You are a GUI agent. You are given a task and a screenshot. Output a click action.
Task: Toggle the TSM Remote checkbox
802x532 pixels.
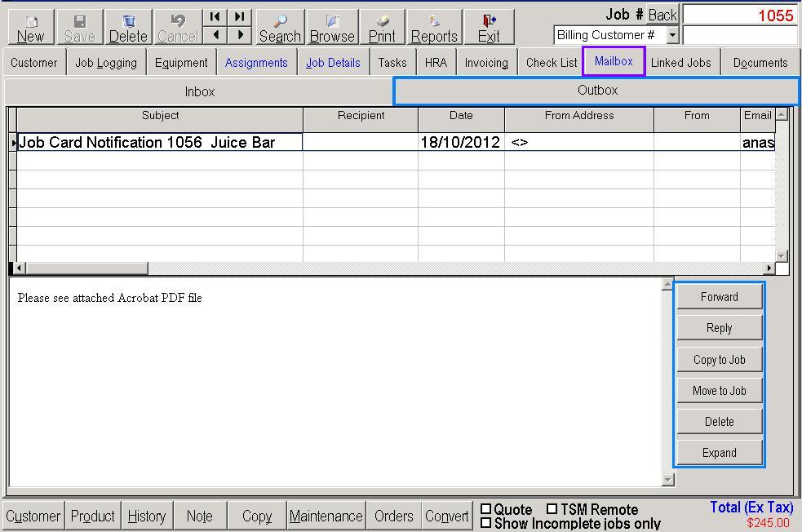pos(552,509)
